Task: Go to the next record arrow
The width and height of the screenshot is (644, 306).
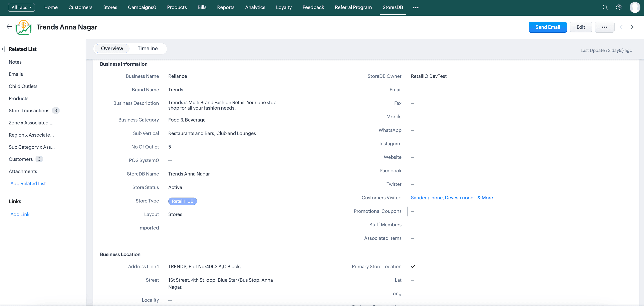Action: (632, 27)
